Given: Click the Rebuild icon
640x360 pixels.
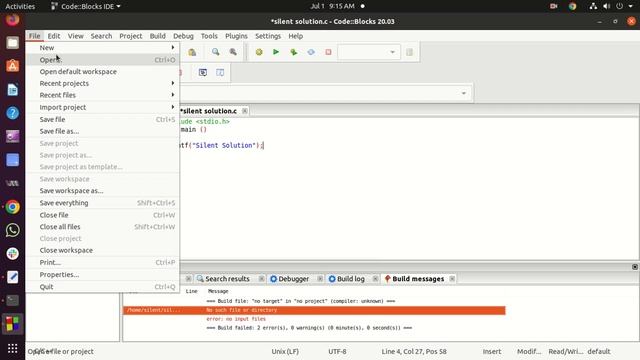Looking at the screenshot, I should pos(311,52).
